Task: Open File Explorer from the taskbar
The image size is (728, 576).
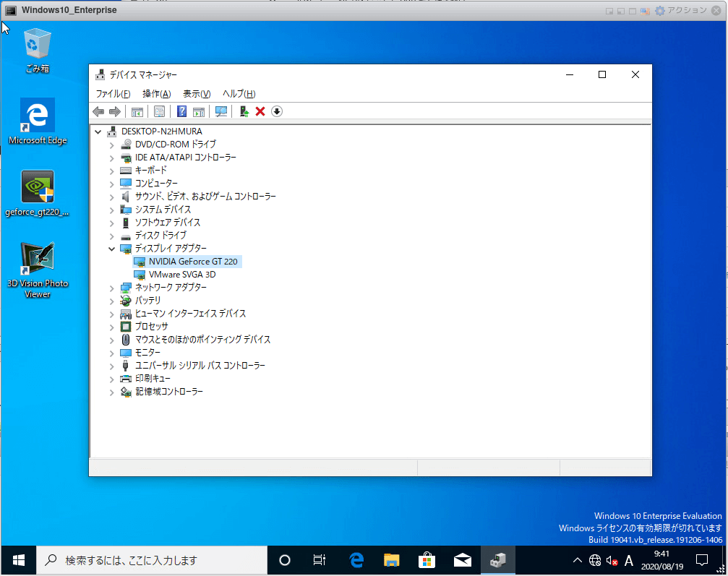Action: coord(391,560)
